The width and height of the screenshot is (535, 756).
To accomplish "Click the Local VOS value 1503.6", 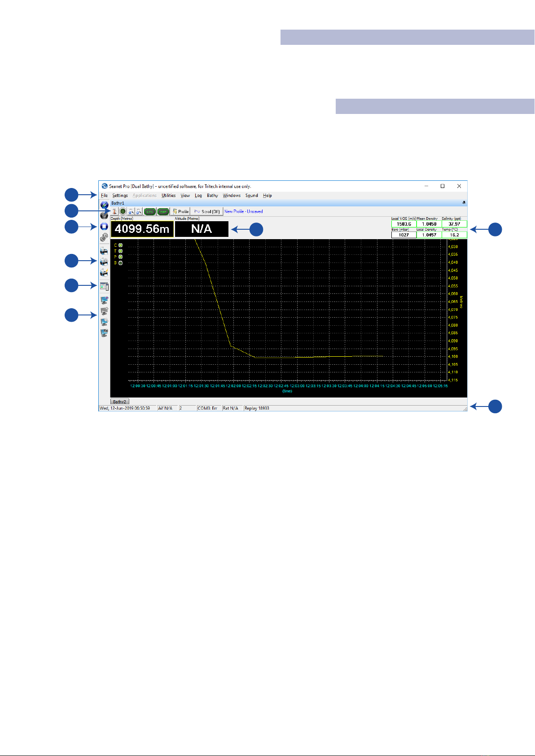I will pos(404,224).
